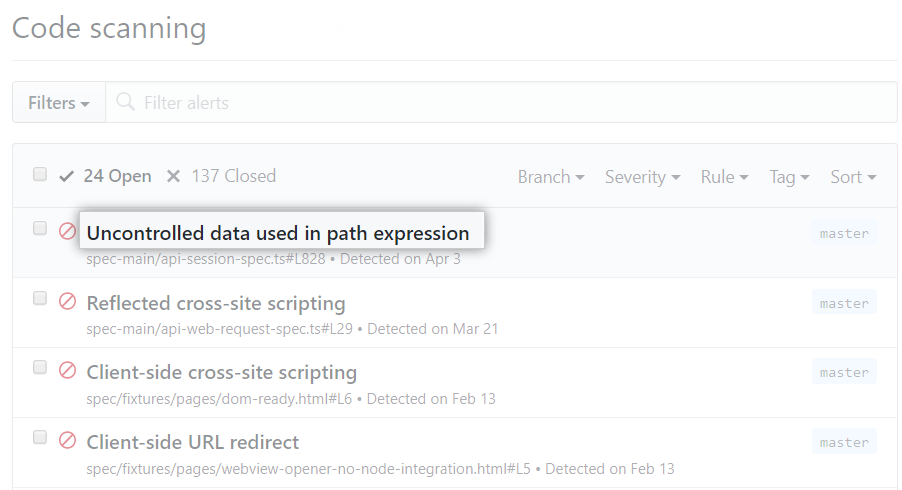Screen dimensions: 902x490
Task: Click alert icon beside Client-side cross-site scripting
Action: coord(67,370)
